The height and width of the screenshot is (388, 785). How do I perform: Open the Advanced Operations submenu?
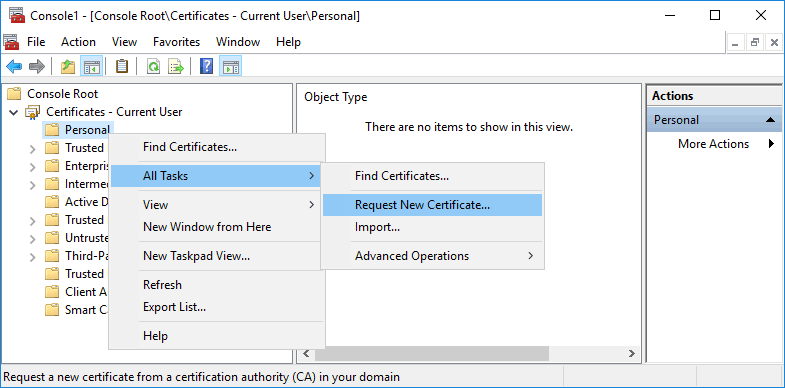pyautogui.click(x=432, y=256)
